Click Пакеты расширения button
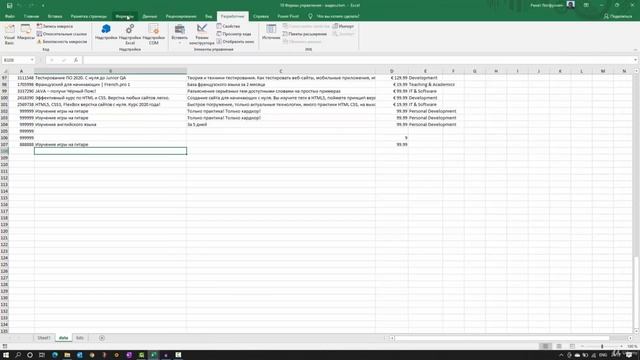 point(305,34)
